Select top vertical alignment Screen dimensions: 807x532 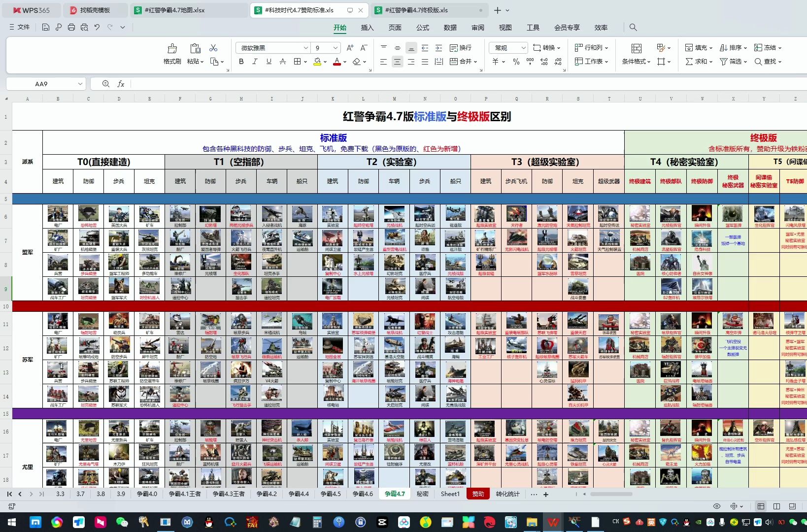point(384,48)
